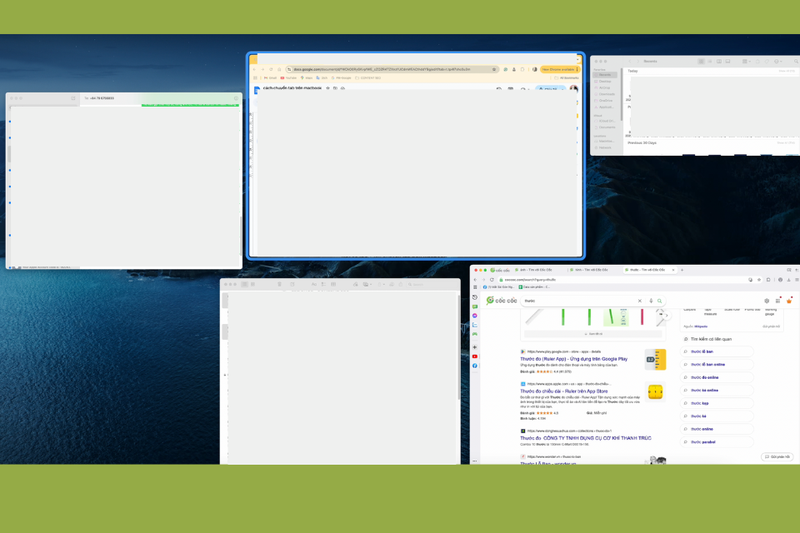Open the yellow ruler app thumbnail
Image resolution: width=800 pixels, height=533 pixels.
[x=656, y=392]
